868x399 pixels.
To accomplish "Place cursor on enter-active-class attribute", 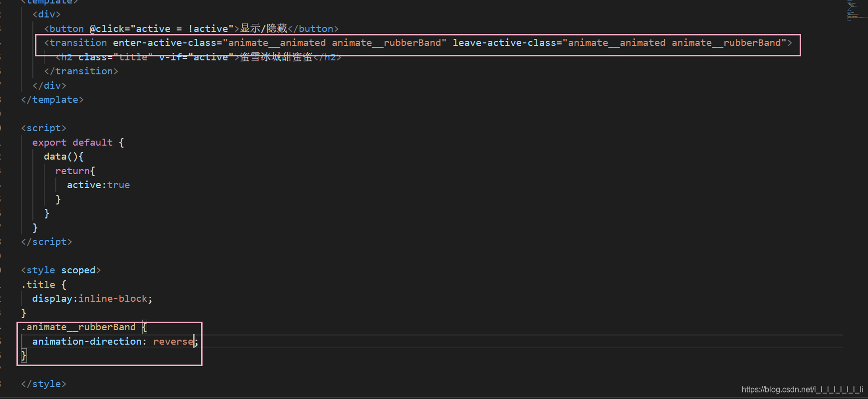I will click(167, 43).
